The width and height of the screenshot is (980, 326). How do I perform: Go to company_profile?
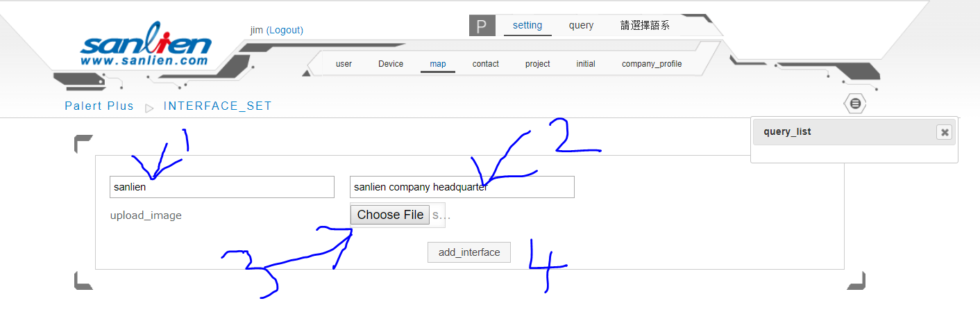pos(652,64)
